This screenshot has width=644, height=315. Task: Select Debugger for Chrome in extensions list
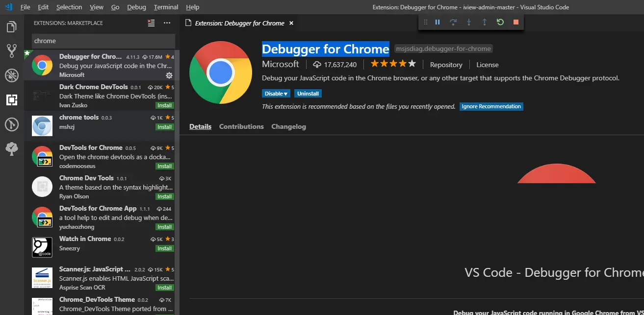pyautogui.click(x=100, y=65)
